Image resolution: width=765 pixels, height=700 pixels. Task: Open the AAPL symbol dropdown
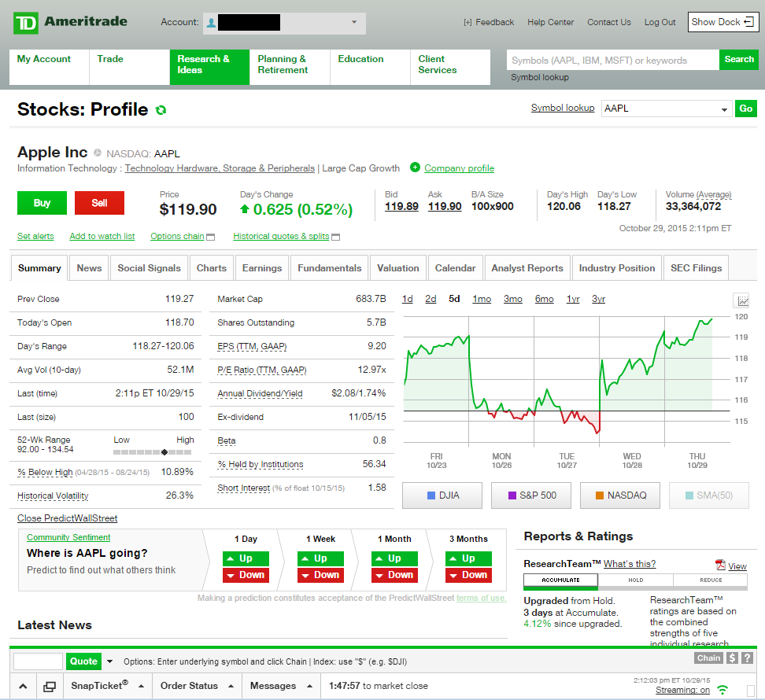point(724,109)
